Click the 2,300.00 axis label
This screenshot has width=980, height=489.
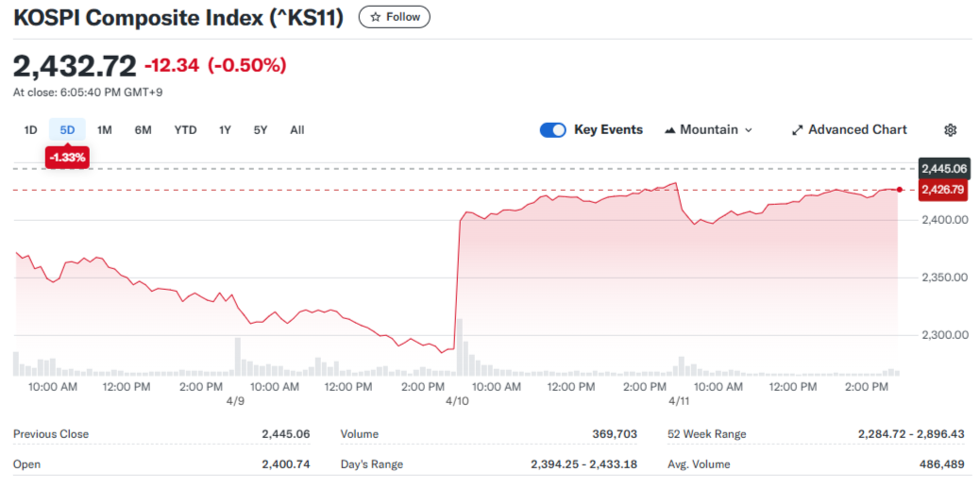[x=945, y=335]
